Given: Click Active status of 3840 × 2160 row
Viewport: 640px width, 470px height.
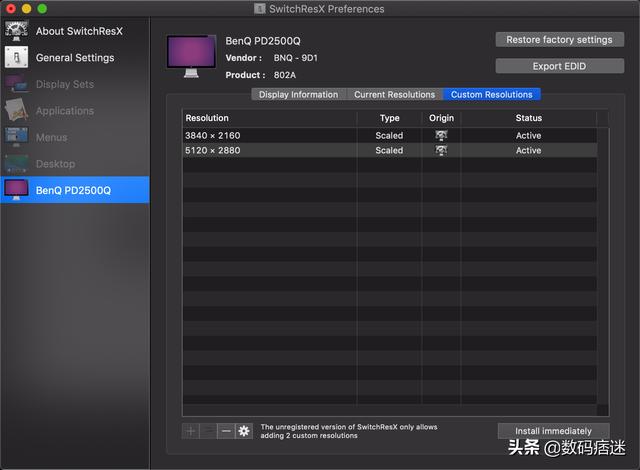Looking at the screenshot, I should point(529,135).
